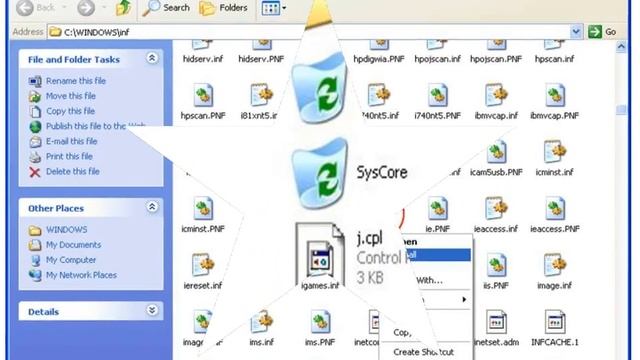
Task: Open the Back history dropdown arrow
Action: [64, 7]
